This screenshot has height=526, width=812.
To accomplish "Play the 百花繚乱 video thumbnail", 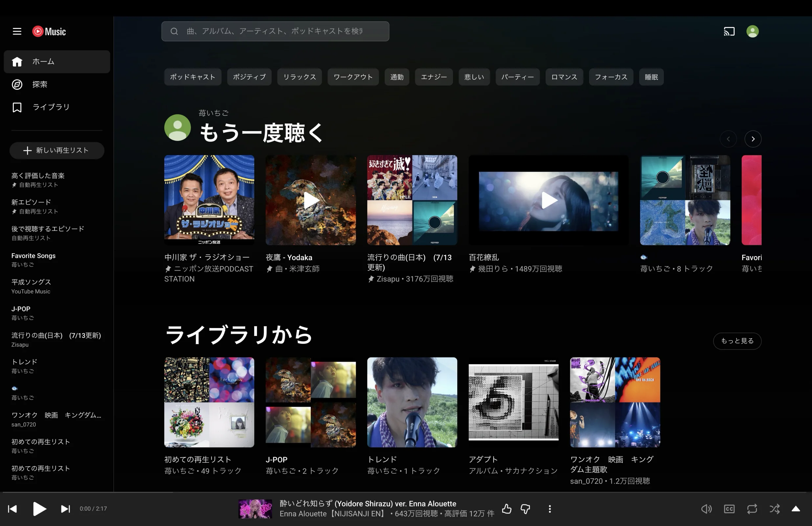I will tap(549, 200).
